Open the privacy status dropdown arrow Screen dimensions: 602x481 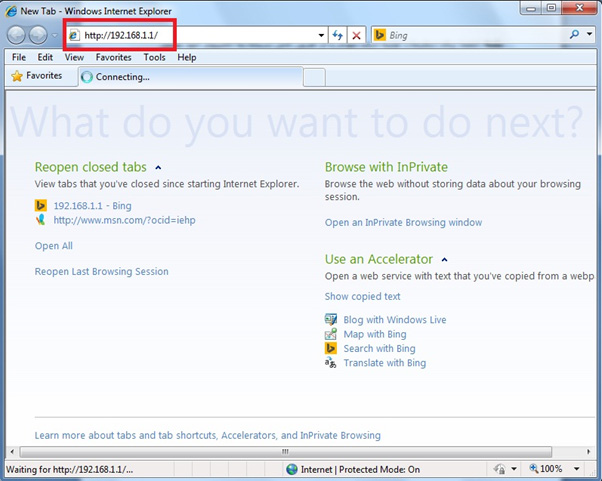pyautogui.click(x=514, y=469)
